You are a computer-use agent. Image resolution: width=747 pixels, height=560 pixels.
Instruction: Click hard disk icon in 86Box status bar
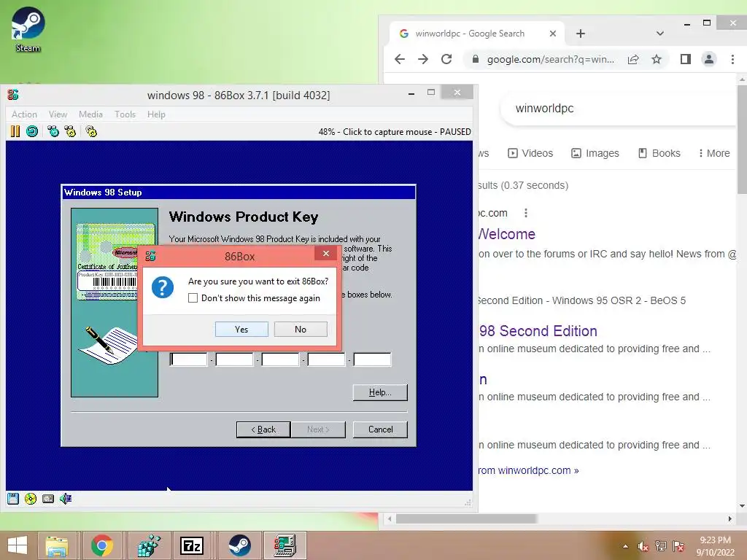pyautogui.click(x=48, y=499)
